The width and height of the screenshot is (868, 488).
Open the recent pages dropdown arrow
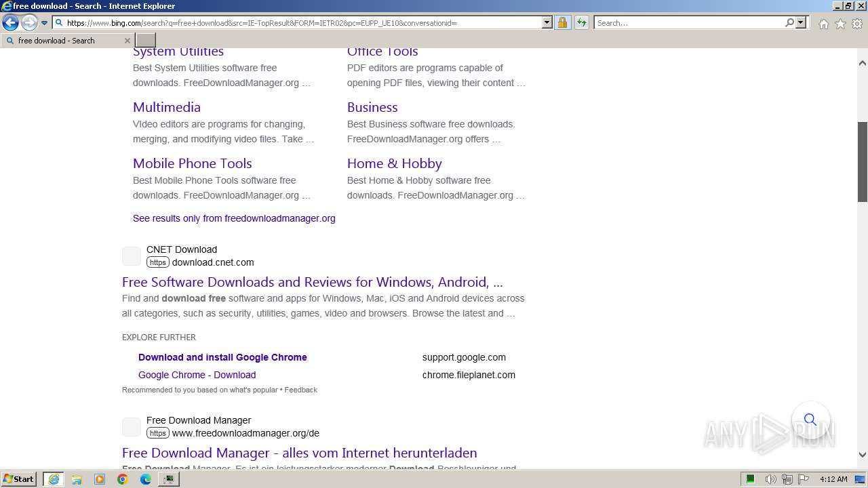click(45, 23)
